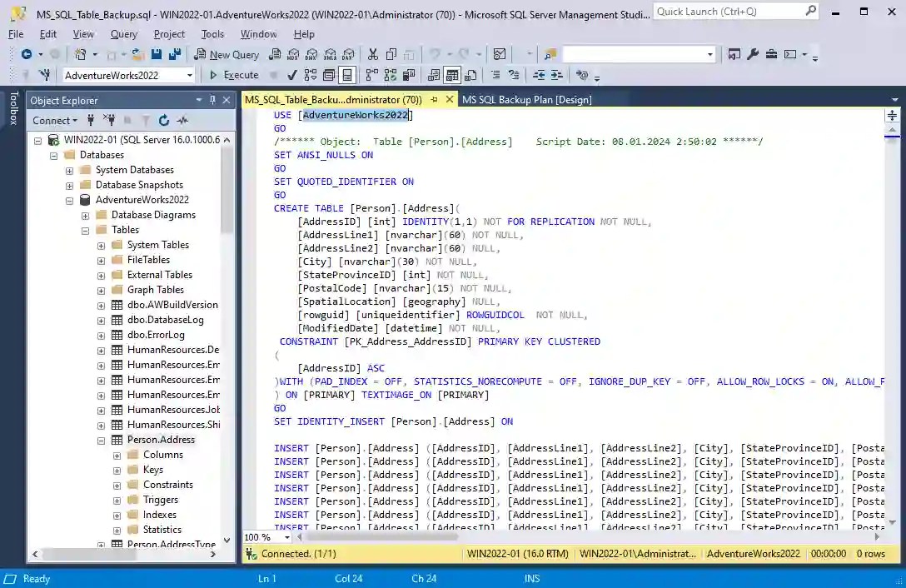This screenshot has width=906, height=588.
Task: Click the Increase Indent icon
Action: 556,75
